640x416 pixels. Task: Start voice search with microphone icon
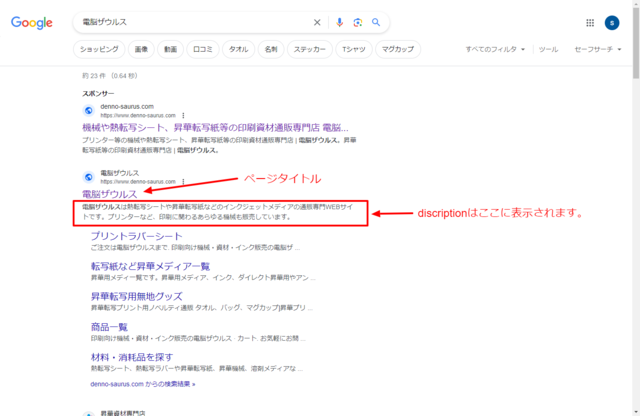click(340, 22)
